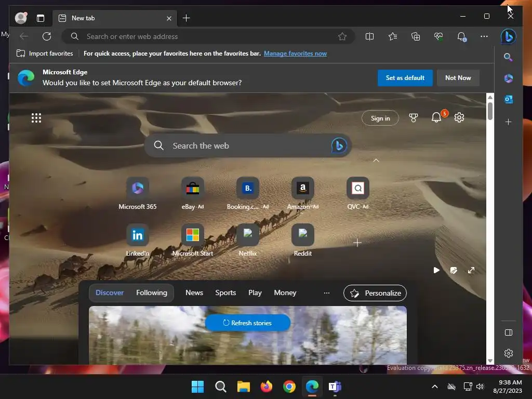
Task: Start Bing chat from the search box
Action: (339, 145)
